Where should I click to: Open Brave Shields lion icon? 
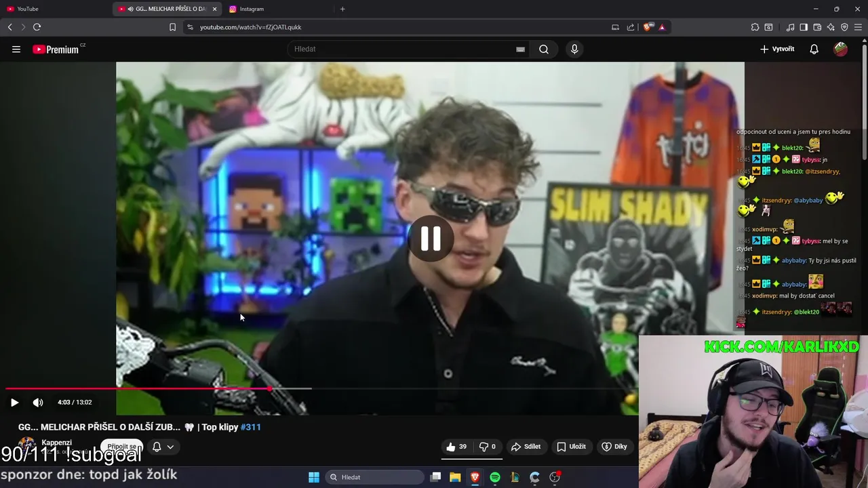coord(648,27)
